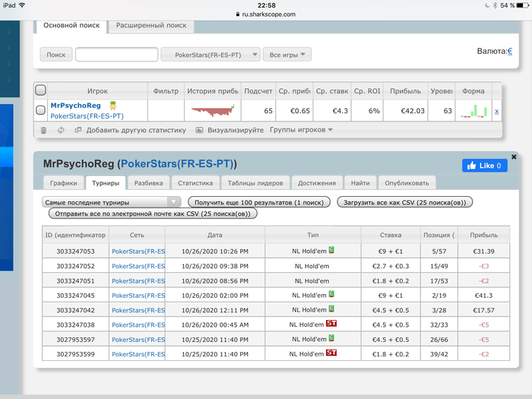Click Отправить все по электронной почте button

coord(153,214)
